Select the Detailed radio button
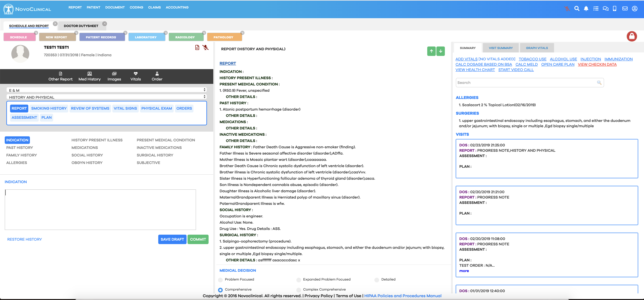This screenshot has width=644, height=300. [x=376, y=280]
